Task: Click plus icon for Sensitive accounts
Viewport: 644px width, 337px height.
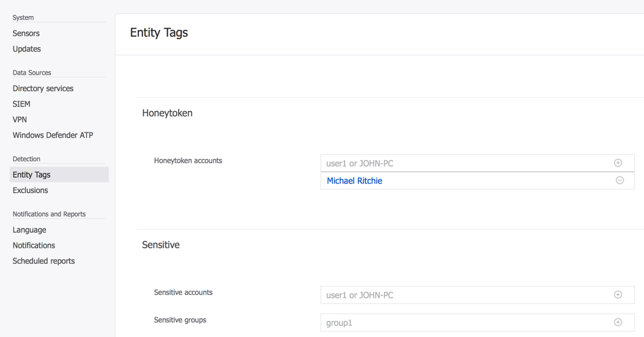Action: pyautogui.click(x=618, y=295)
